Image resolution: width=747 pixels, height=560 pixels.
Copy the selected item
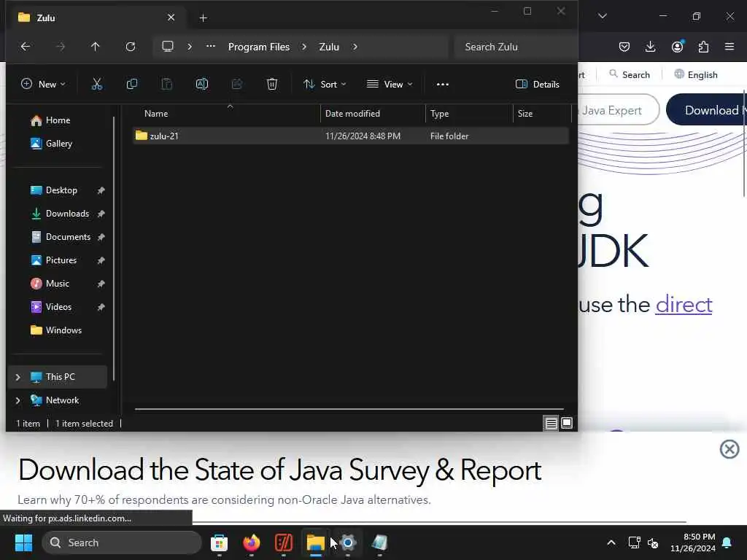132,85
